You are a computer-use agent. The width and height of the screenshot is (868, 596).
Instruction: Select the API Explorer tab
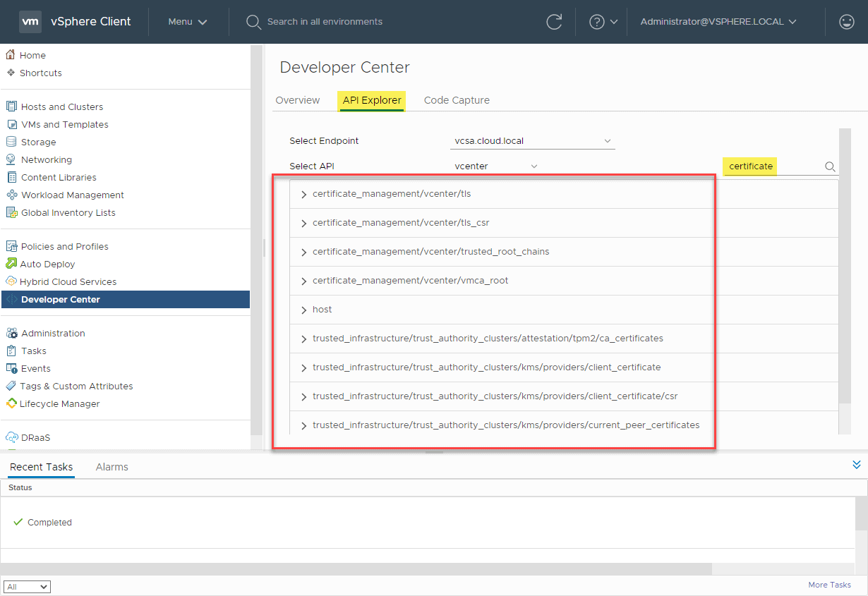tap(372, 100)
